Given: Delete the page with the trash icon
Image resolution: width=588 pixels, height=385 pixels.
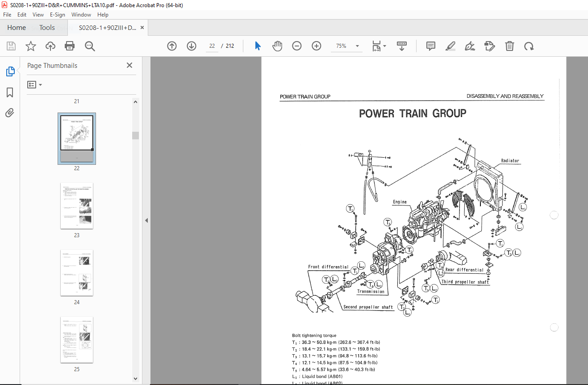Looking at the screenshot, I should click(x=509, y=46).
